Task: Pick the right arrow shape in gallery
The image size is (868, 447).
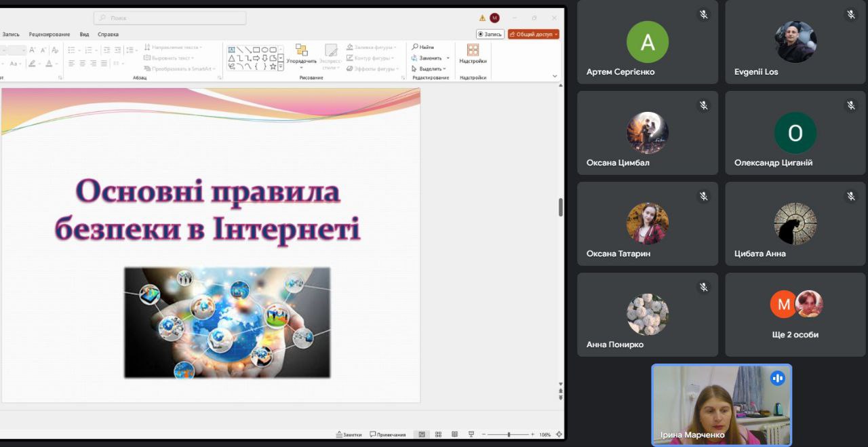Action: coord(256,58)
